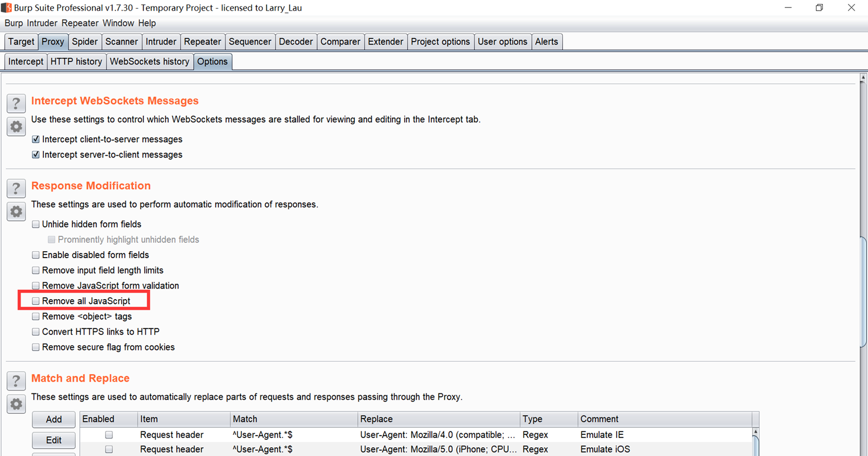Close the Burp Suite window
The image size is (868, 456).
[851, 8]
